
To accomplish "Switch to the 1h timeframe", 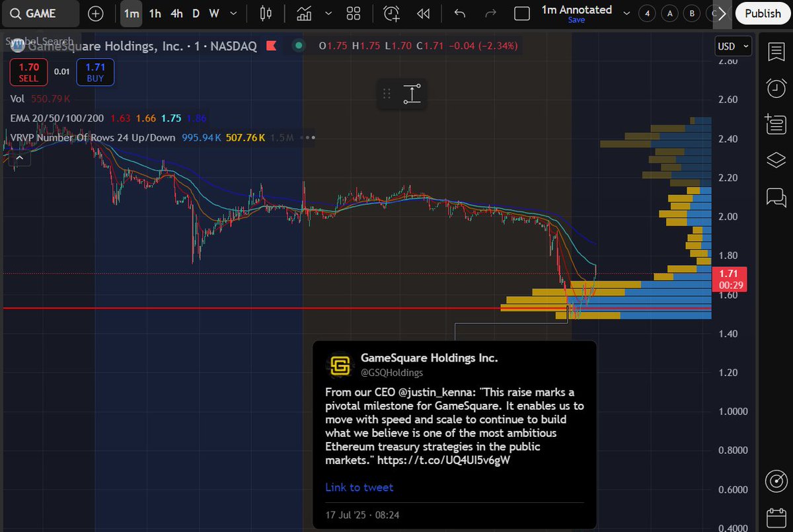I will pos(155,13).
